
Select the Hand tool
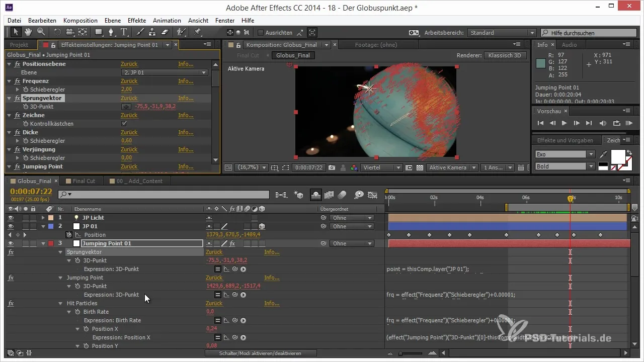(28, 32)
